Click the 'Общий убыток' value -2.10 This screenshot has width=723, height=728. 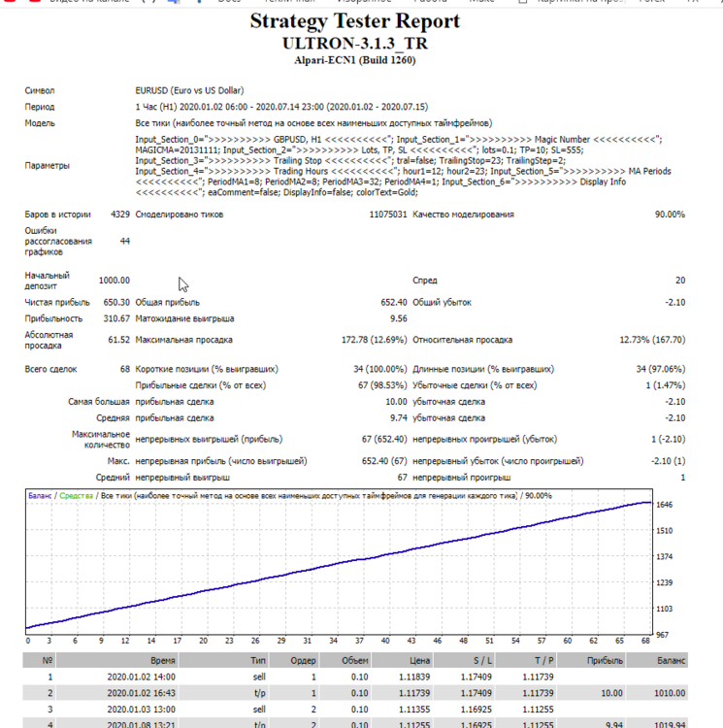coord(674,302)
